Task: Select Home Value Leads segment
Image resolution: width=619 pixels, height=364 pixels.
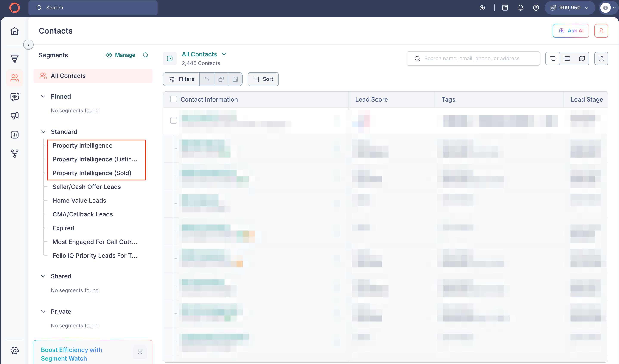Action: [x=79, y=201]
